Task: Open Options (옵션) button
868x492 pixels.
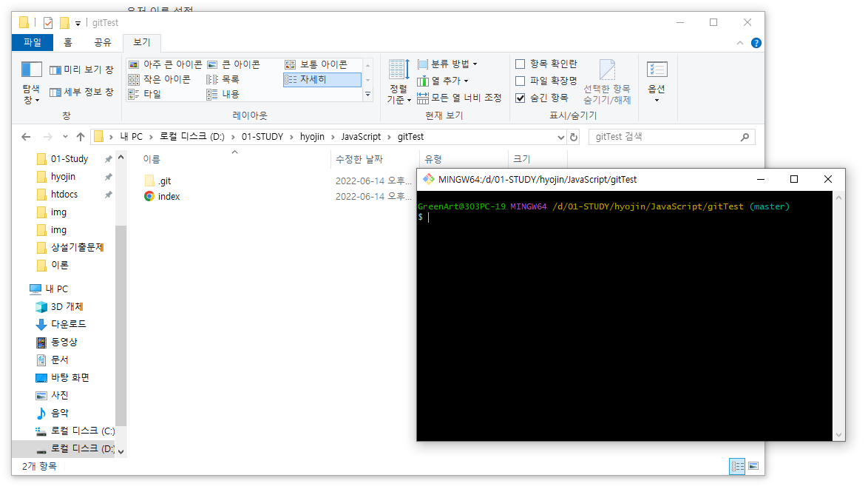Action: click(657, 82)
